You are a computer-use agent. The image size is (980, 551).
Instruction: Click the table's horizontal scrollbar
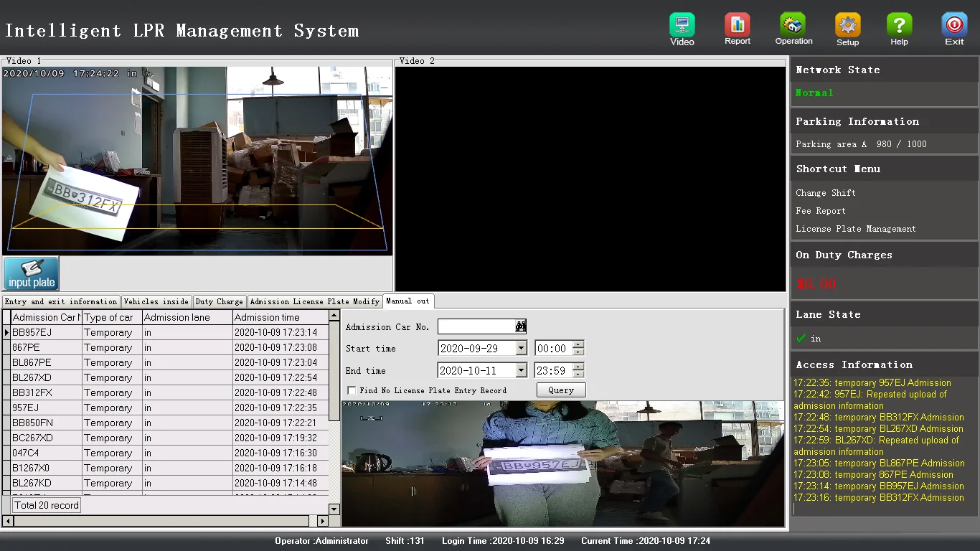(x=161, y=521)
